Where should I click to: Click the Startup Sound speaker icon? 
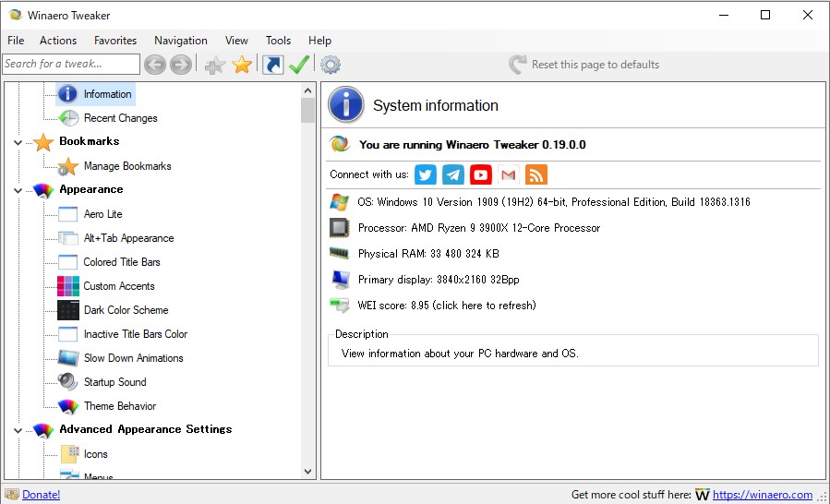tap(67, 382)
